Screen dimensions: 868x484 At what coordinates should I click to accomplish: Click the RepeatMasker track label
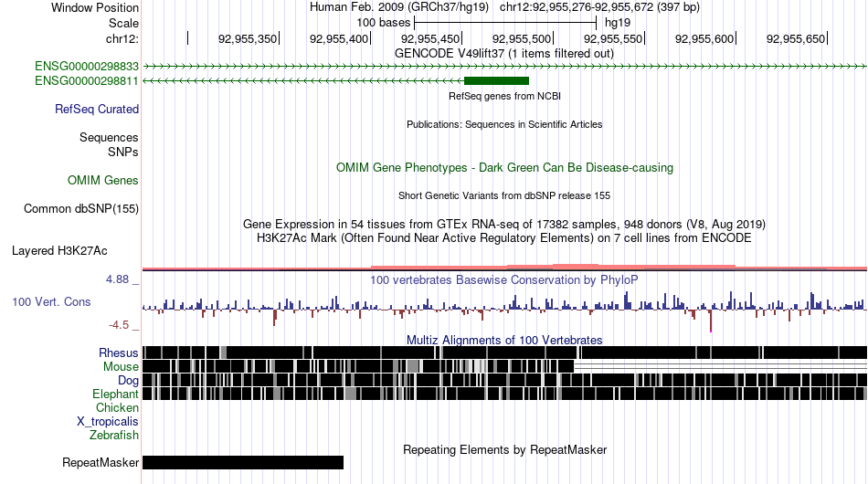coord(101,462)
